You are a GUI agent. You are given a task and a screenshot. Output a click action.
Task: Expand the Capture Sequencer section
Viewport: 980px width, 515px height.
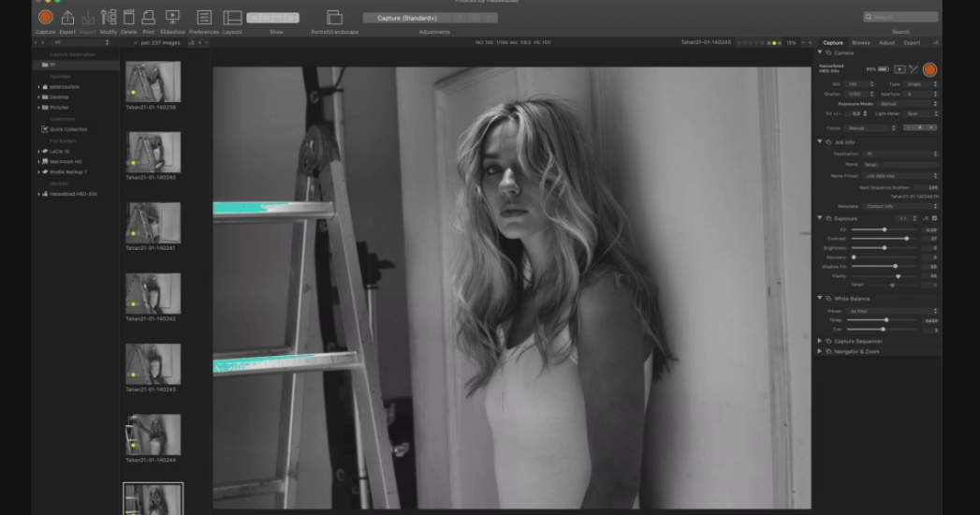820,341
